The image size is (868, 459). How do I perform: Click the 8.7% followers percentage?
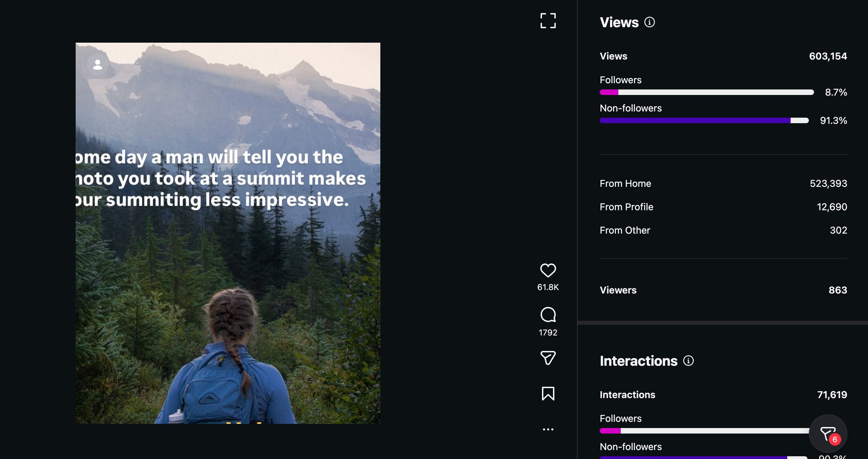tap(836, 92)
